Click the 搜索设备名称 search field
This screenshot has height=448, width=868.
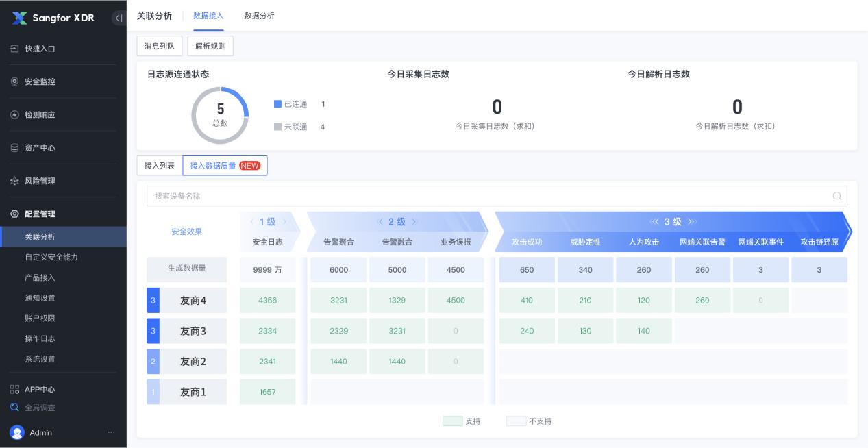tap(497, 196)
